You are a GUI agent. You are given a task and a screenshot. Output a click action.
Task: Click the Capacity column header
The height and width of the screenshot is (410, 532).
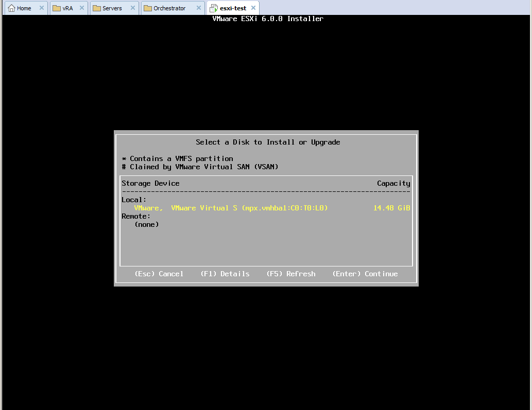point(393,183)
